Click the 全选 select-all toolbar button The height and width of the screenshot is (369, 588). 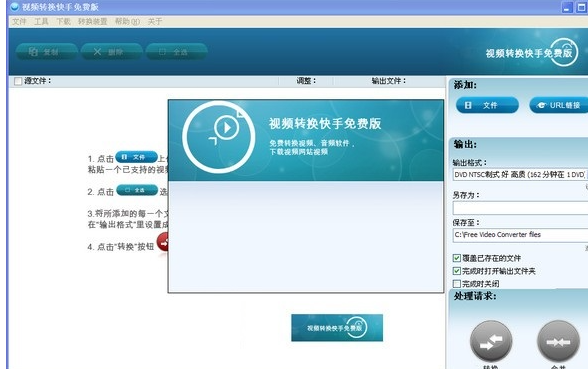point(176,52)
